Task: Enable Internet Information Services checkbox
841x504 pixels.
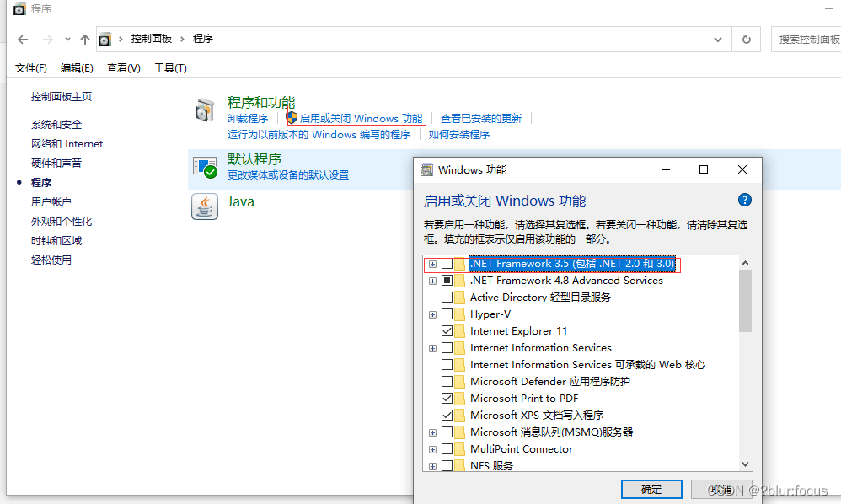Action: pos(447,348)
